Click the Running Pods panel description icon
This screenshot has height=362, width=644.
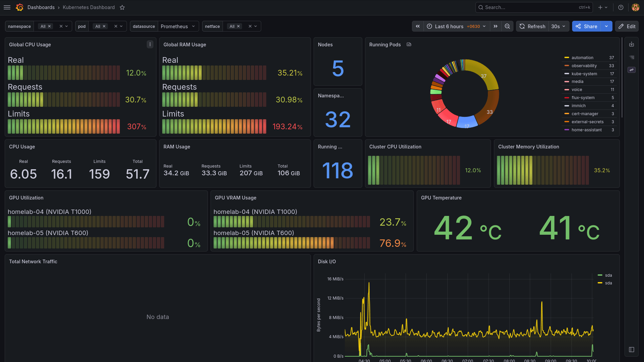409,44
